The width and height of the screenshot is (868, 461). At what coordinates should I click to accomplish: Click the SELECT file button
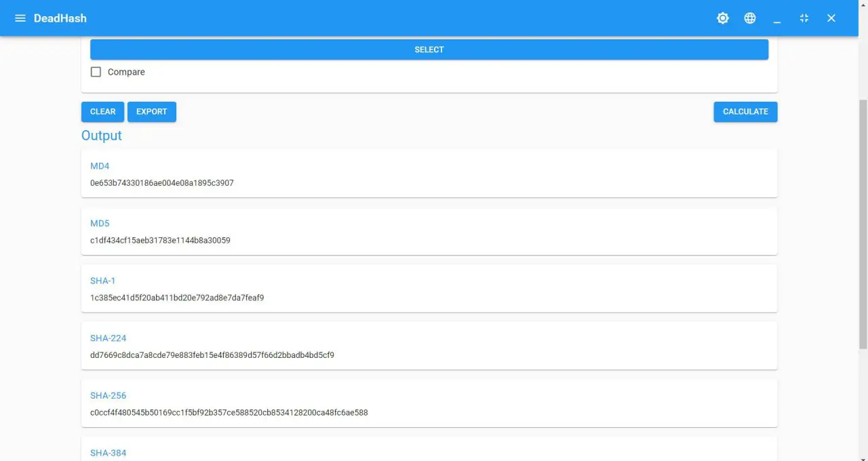point(429,49)
